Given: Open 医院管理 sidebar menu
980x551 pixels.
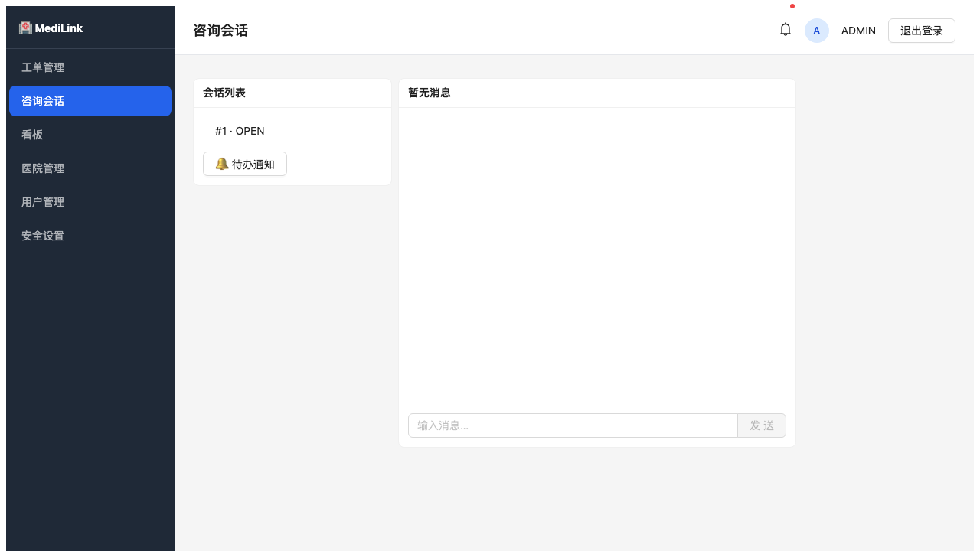Looking at the screenshot, I should (90, 168).
